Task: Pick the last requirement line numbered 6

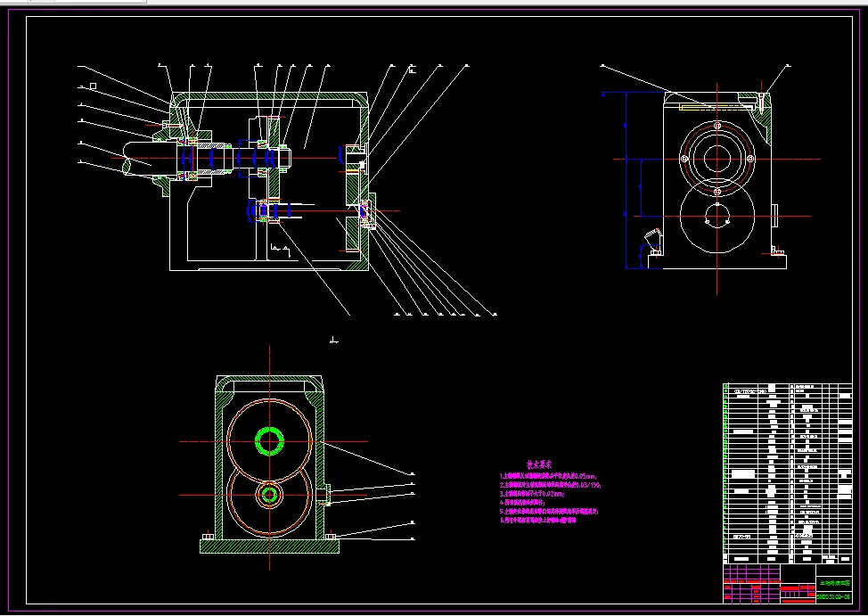Action: [x=537, y=520]
